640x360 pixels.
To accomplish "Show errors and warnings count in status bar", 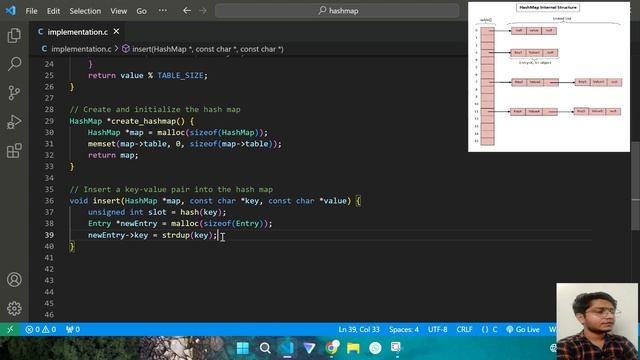I will [40, 329].
